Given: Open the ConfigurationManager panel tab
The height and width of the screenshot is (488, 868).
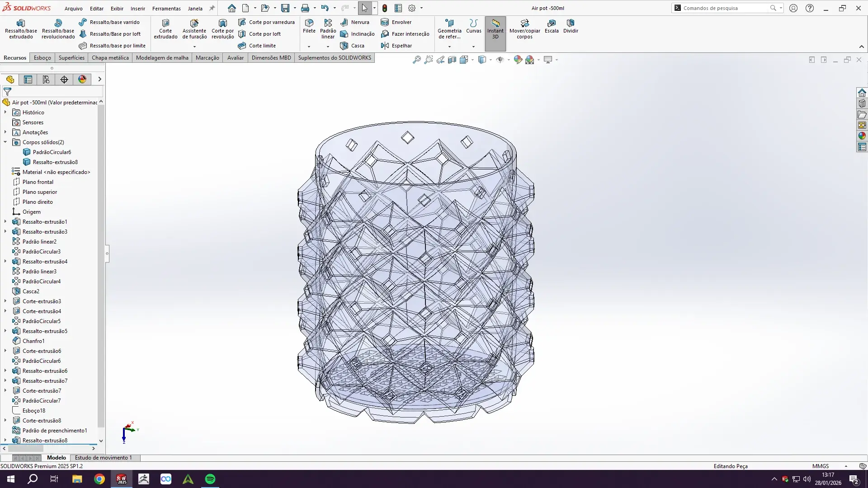Looking at the screenshot, I should point(46,80).
